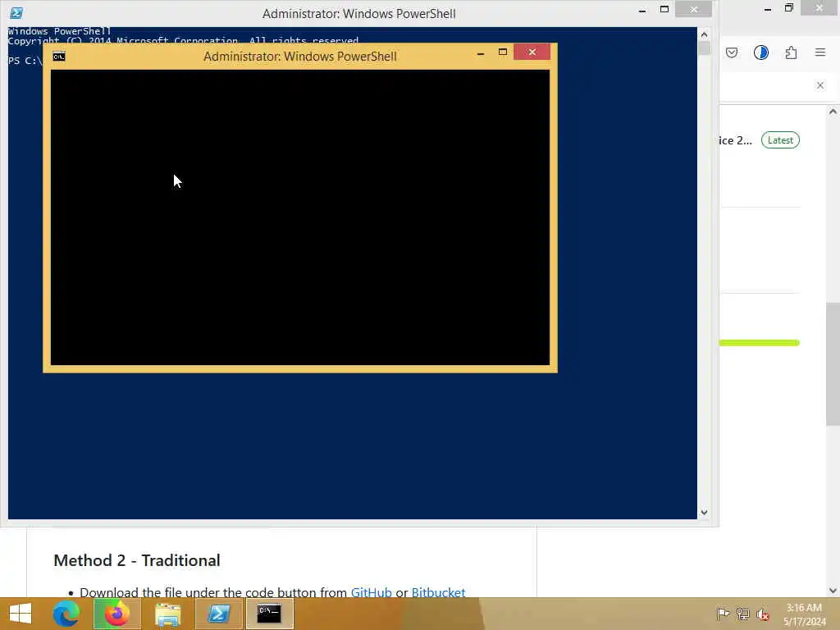Click the green Latest badge
Screen dimensions: 840x630
coord(780,140)
